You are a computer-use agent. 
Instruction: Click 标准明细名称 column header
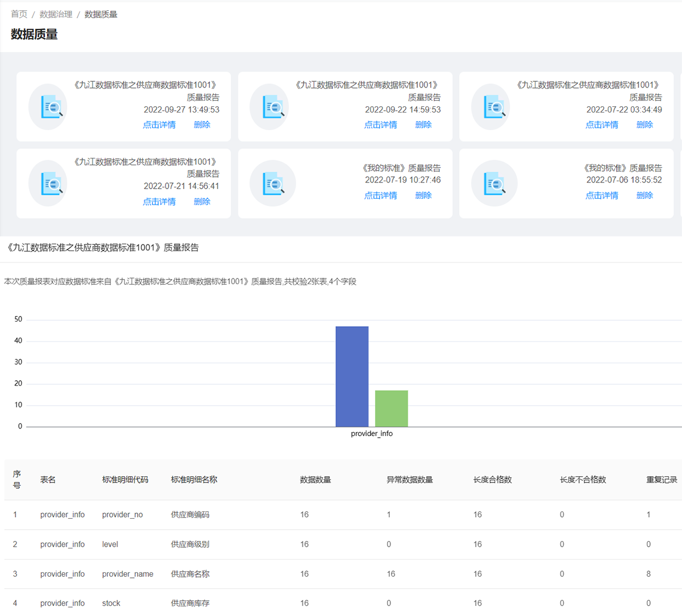pos(194,480)
